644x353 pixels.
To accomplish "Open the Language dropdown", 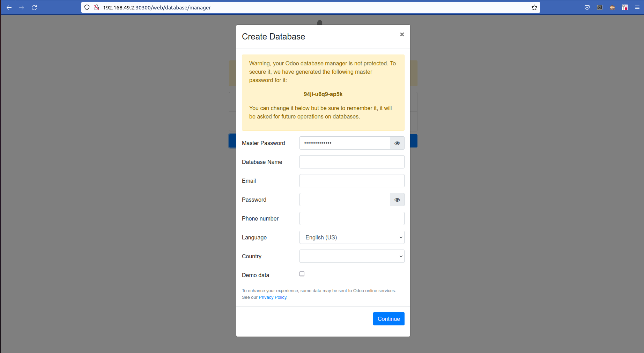I will tap(352, 237).
